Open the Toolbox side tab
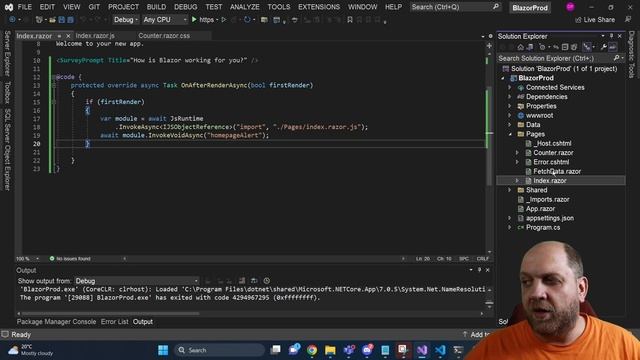The height and width of the screenshot is (360, 640). (x=7, y=92)
